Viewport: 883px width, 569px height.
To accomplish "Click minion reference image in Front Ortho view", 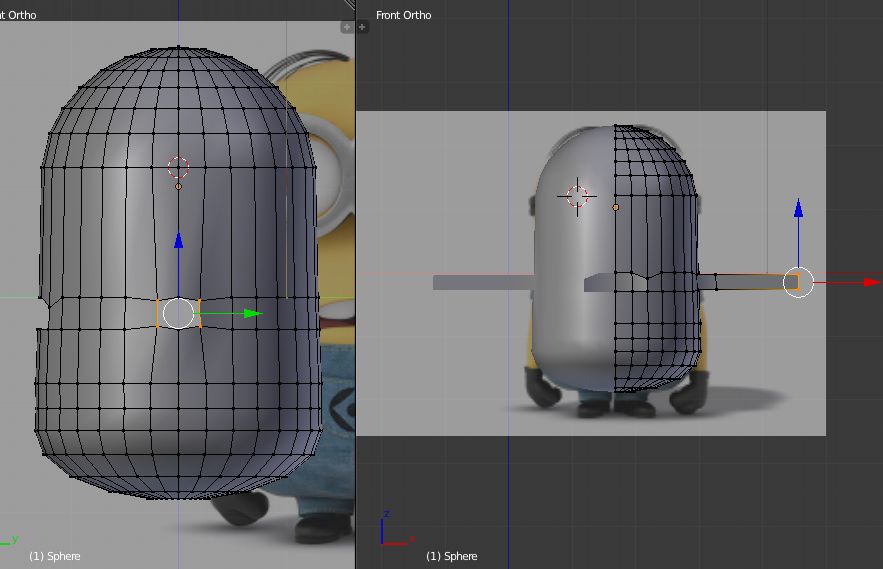I will pos(591,273).
